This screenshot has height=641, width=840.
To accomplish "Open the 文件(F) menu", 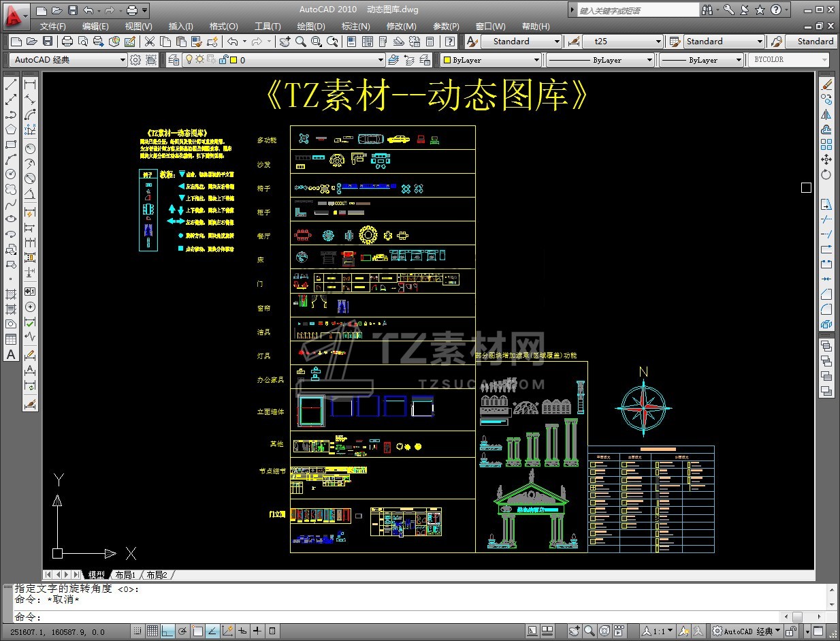I will pyautogui.click(x=52, y=26).
